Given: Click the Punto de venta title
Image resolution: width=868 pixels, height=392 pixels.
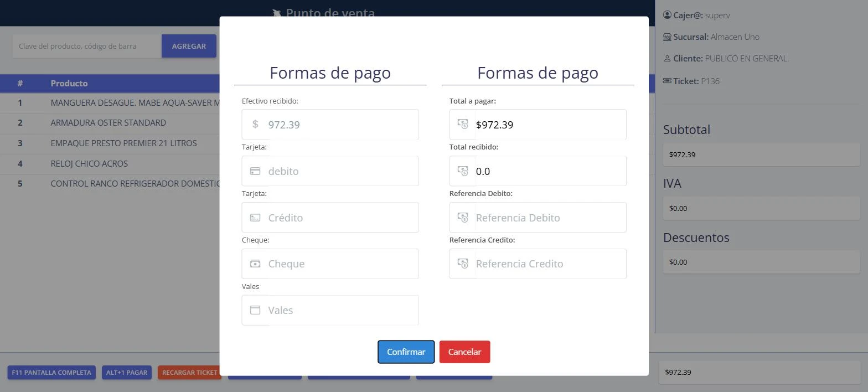Looking at the screenshot, I should 330,13.
